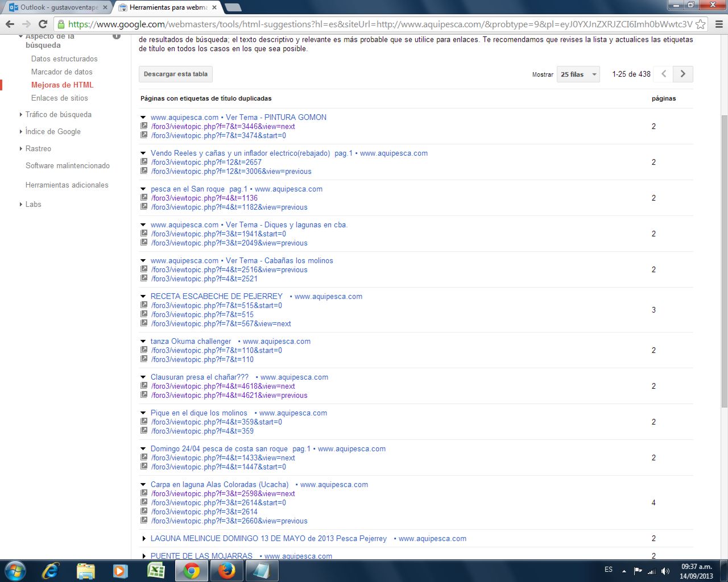Image resolution: width=728 pixels, height=582 pixels.
Task: Open Domingo 24/04 pesca de costa link
Action: [268, 448]
